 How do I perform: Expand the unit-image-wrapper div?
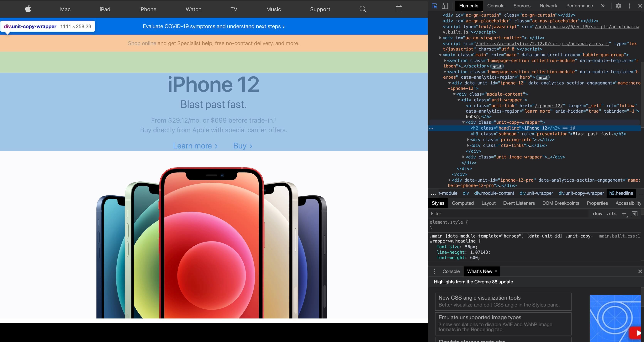click(463, 157)
